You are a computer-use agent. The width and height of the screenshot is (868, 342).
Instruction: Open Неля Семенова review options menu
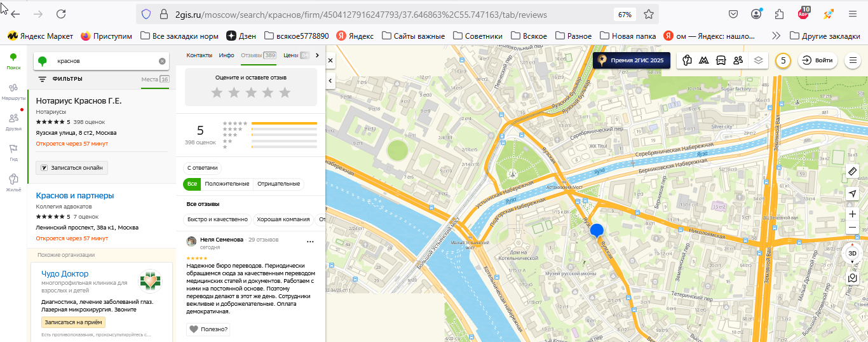(310, 242)
